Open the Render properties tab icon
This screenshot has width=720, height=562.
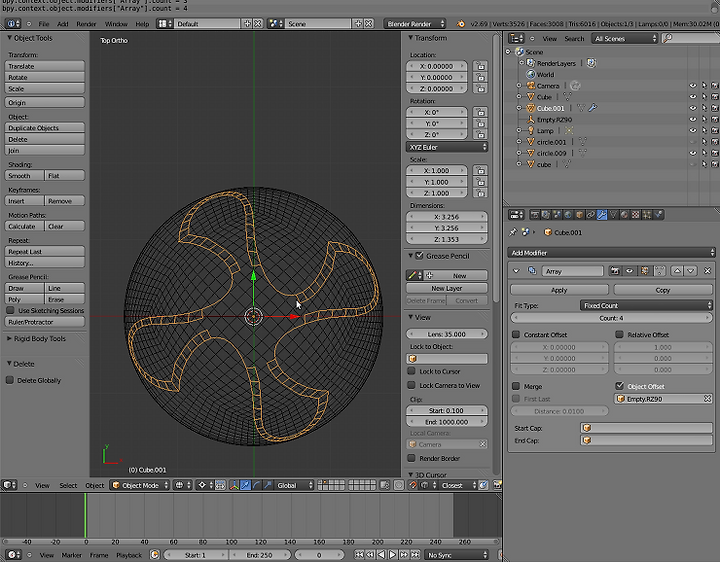535,214
